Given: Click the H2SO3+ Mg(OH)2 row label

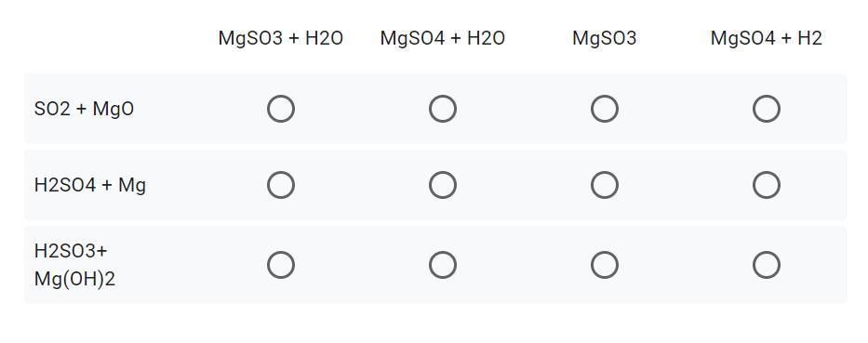Looking at the screenshot, I should [x=74, y=265].
